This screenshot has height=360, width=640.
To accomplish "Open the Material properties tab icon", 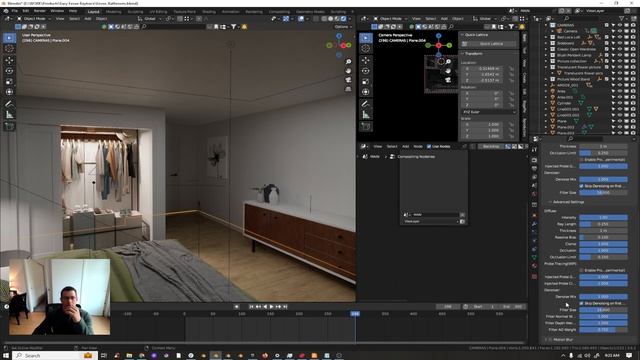I will coord(534,266).
